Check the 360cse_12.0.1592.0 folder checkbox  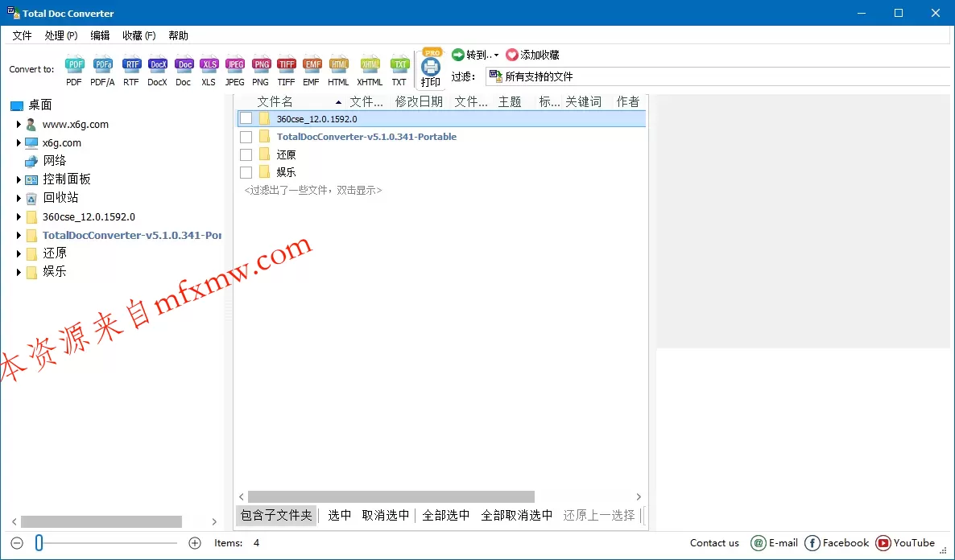point(246,119)
